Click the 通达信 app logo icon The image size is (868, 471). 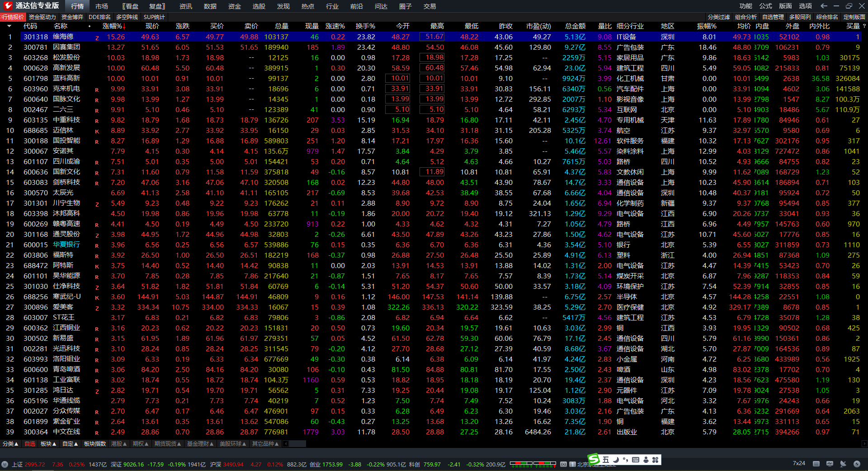(8, 6)
